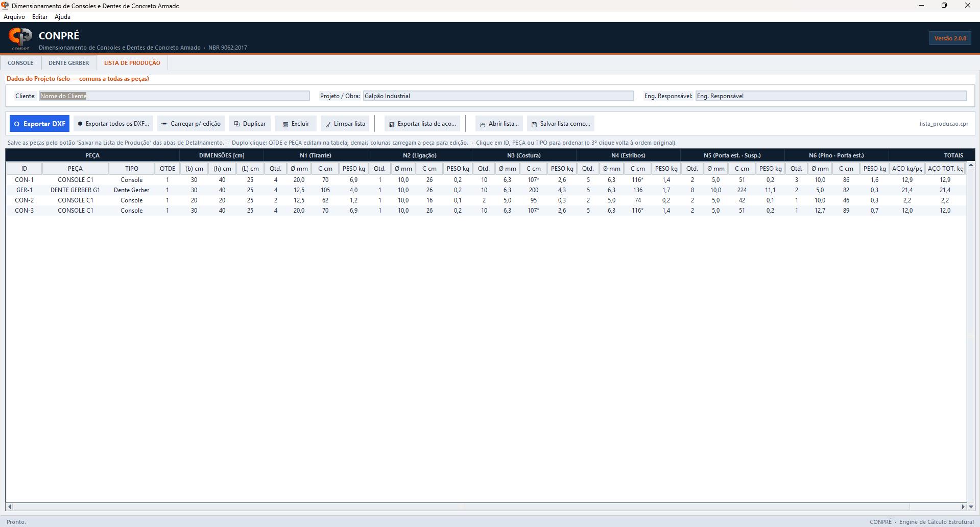The image size is (980, 527).
Task: Click the DENTE GERBER G1 piece cell
Action: coord(75,190)
